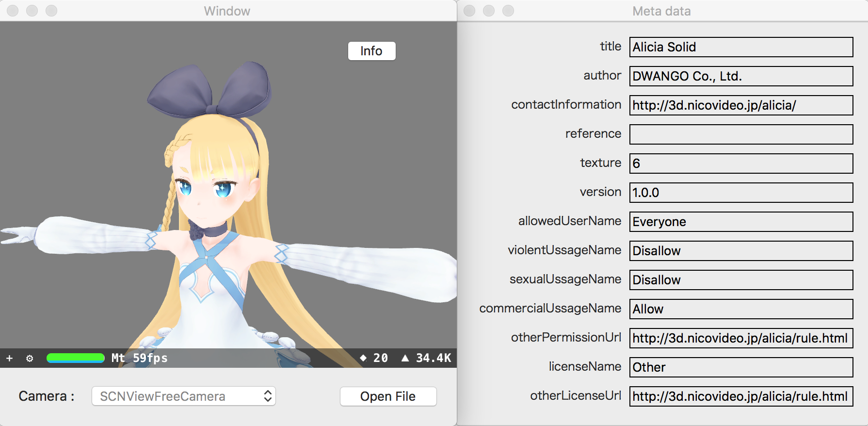The image size is (868, 426).
Task: Click the texture field showing 6
Action: [x=741, y=164]
